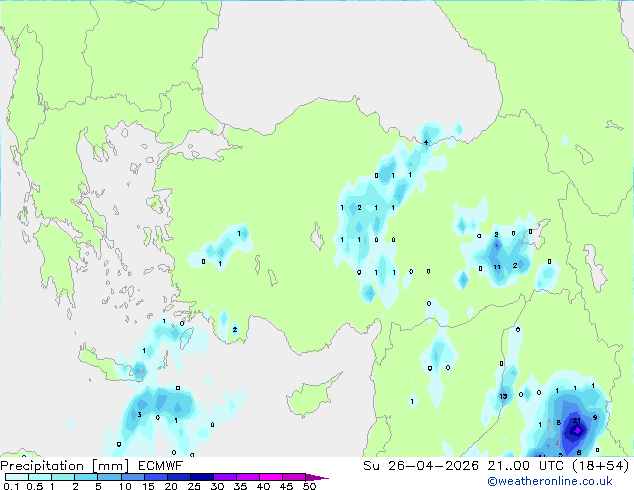Click the legend label '10'
The width and height of the screenshot is (634, 490).
coord(125,486)
